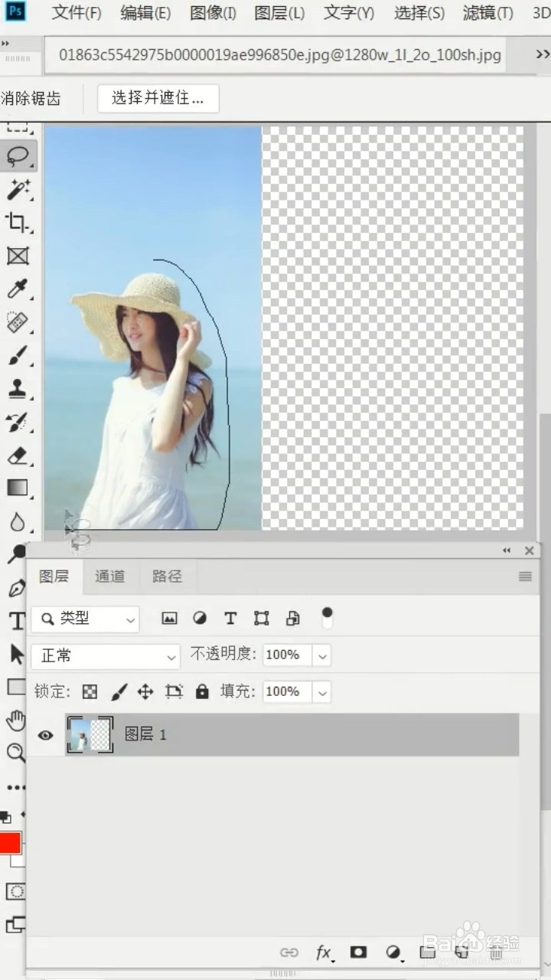Open the 图层(L) menu
Viewport: 551px width, 980px height.
pyautogui.click(x=279, y=13)
